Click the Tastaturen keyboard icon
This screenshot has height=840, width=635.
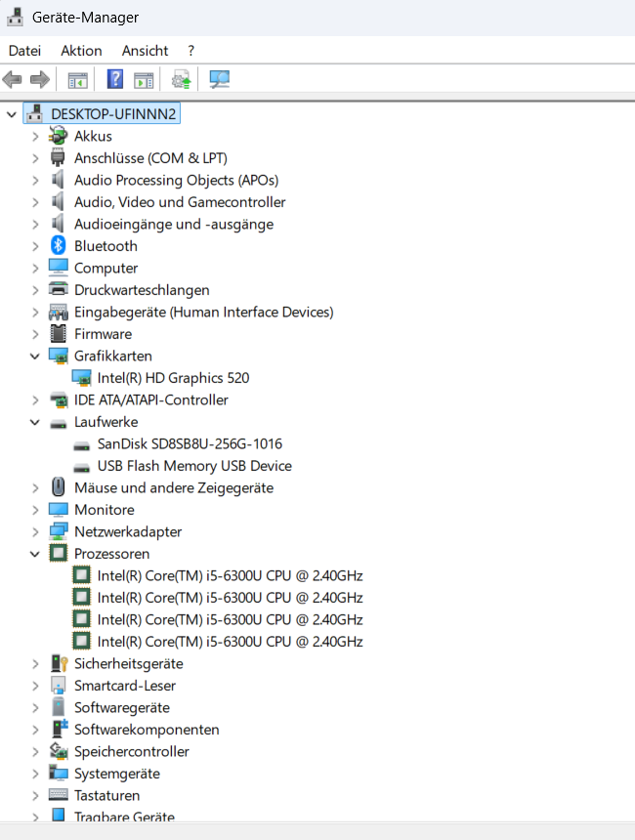click(58, 794)
